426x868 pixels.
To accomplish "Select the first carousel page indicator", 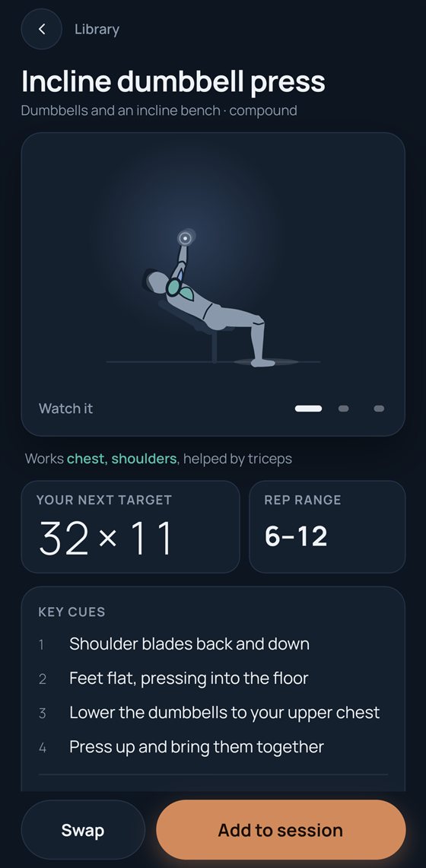I will (308, 409).
